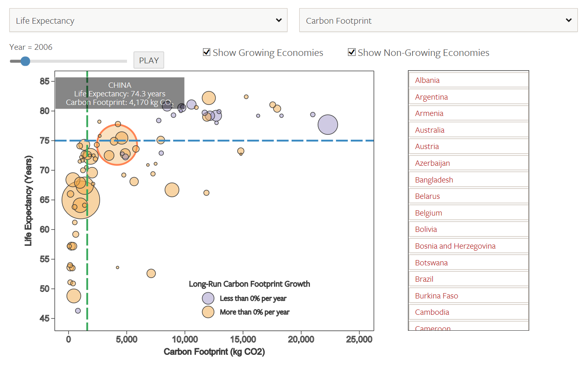This screenshot has height=365, width=588.
Task: Click the small purple bubble near 46 years
Action: tap(78, 311)
